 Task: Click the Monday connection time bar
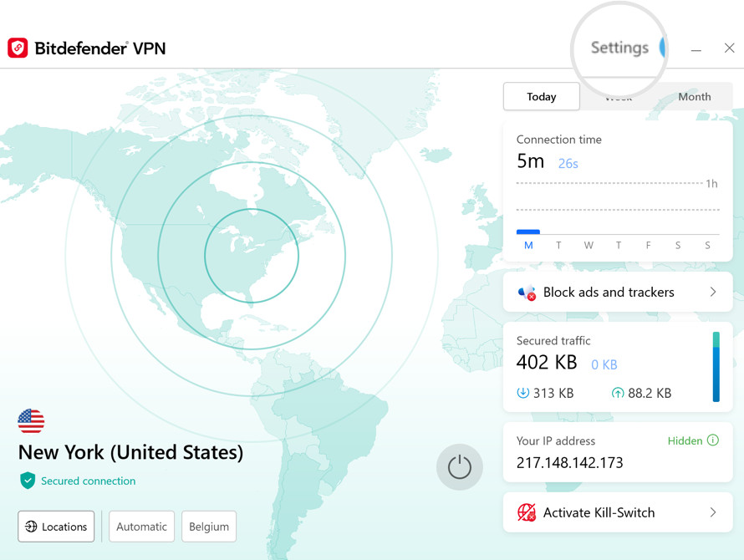click(x=528, y=232)
